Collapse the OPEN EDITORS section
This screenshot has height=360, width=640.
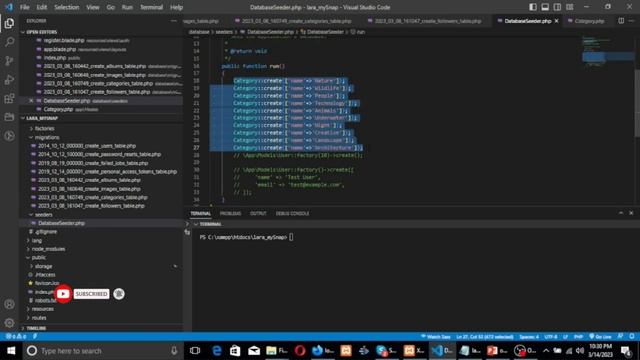[x=42, y=32]
